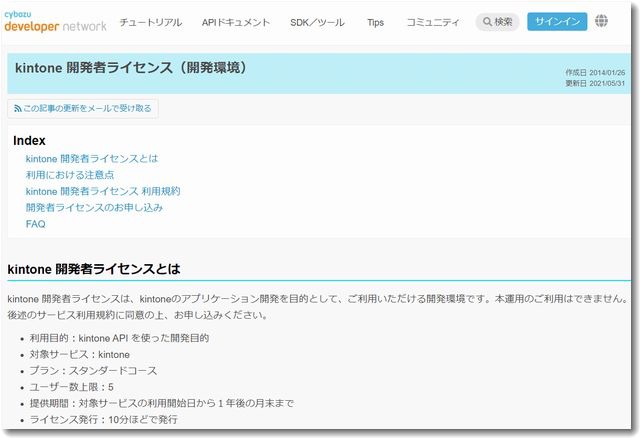Click the サインイン sign-in button
The image size is (640, 438).
[557, 22]
